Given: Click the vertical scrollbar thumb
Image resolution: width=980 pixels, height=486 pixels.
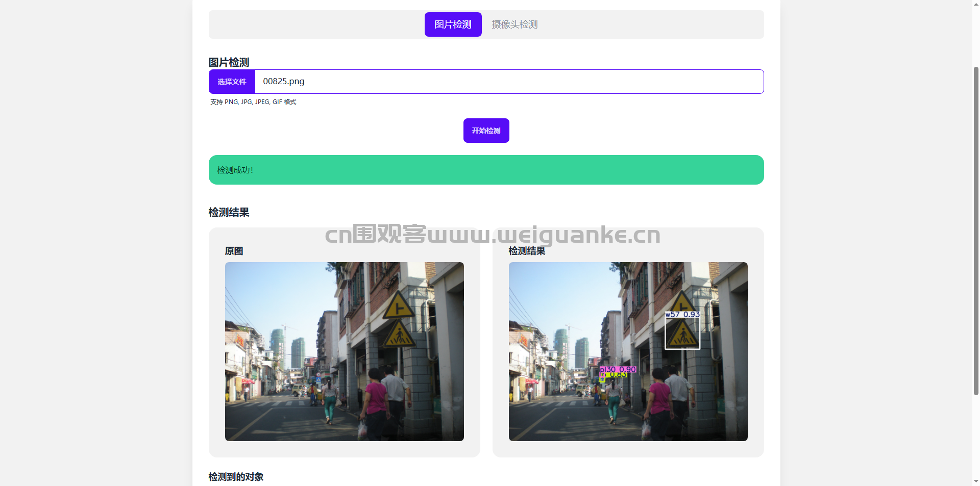Looking at the screenshot, I should pos(976,229).
